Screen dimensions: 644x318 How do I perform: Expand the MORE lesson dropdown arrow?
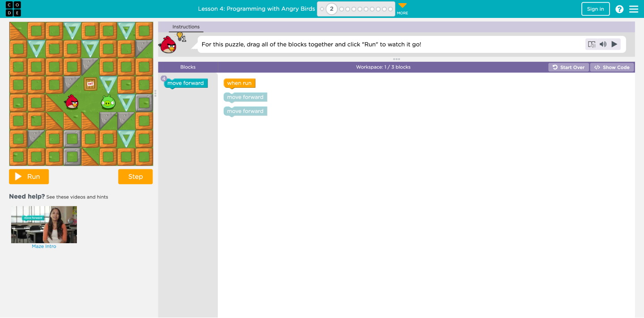402,6
